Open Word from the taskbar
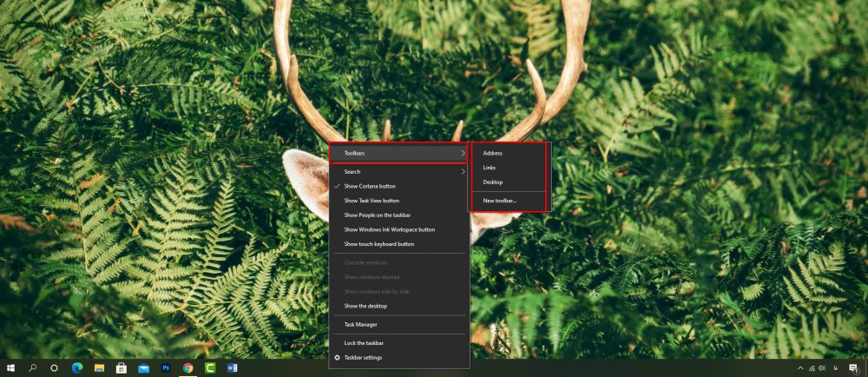868x377 pixels. [232, 368]
